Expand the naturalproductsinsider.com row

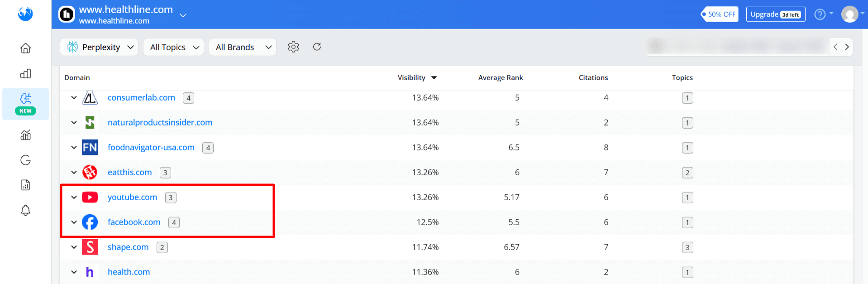click(x=74, y=122)
